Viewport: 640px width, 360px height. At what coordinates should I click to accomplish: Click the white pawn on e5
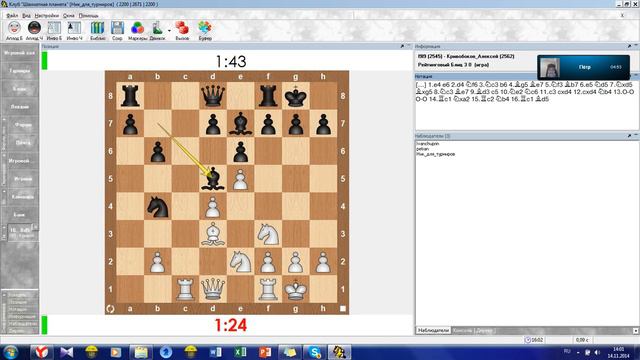coord(240,180)
